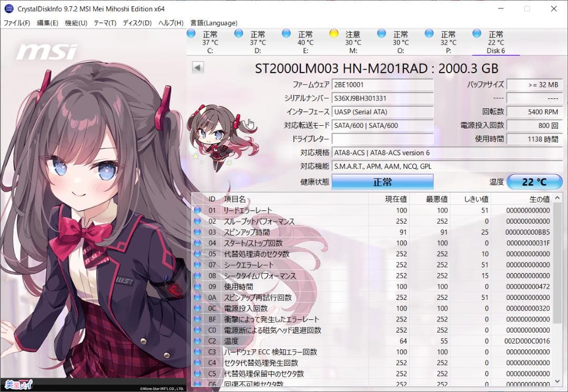Click the 項目名 column header
This screenshot has height=392, width=568.
point(296,199)
